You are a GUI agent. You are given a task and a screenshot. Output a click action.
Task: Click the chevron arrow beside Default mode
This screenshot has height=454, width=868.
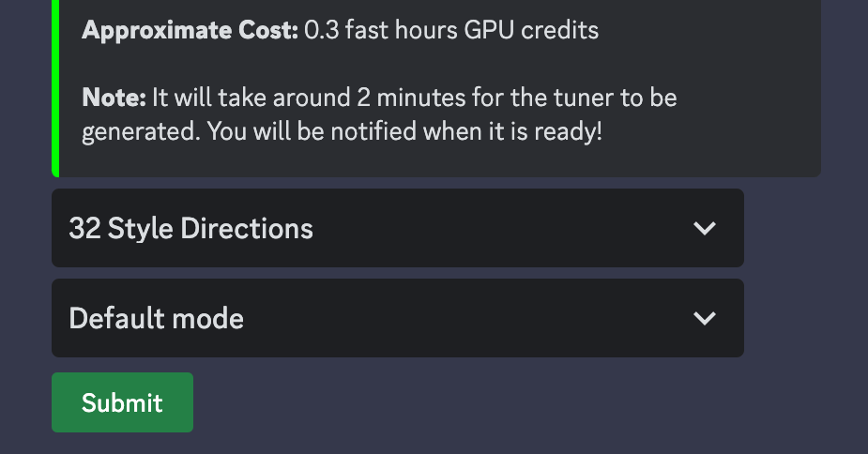(704, 318)
